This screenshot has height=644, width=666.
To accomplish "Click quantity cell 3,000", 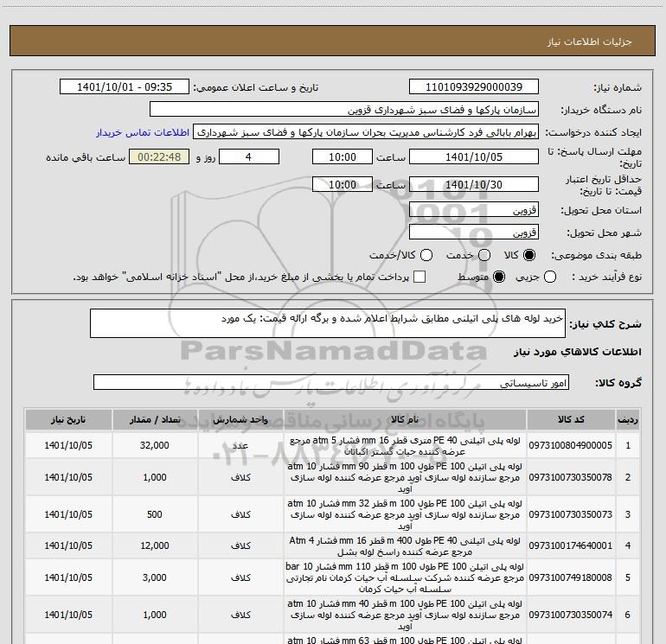I will click(x=155, y=577).
